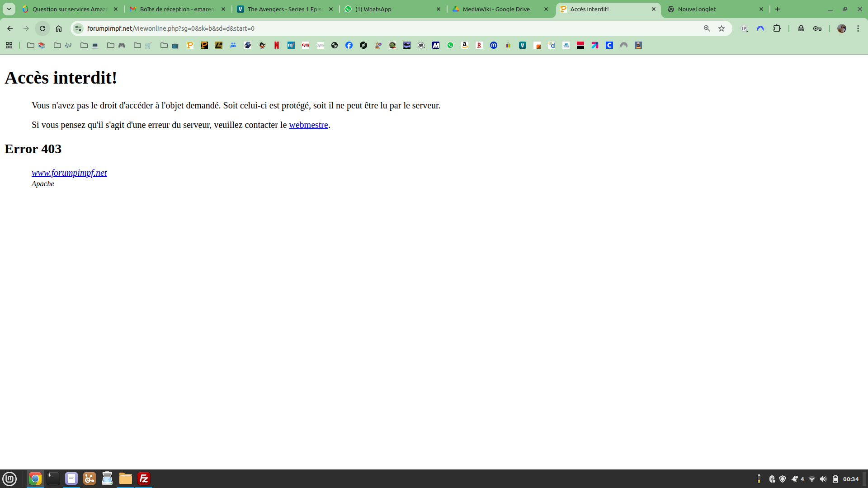Bookmark this page with the star
The height and width of the screenshot is (488, 868).
[722, 28]
